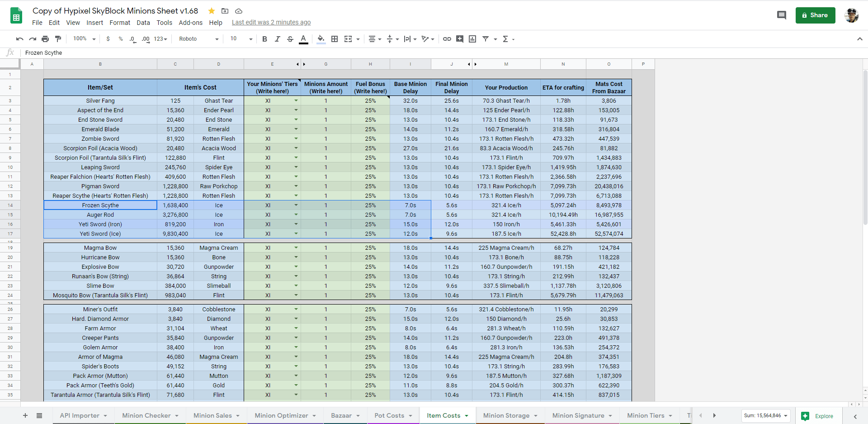Hide the menus with the top-right caret
The image size is (868, 424).
860,39
